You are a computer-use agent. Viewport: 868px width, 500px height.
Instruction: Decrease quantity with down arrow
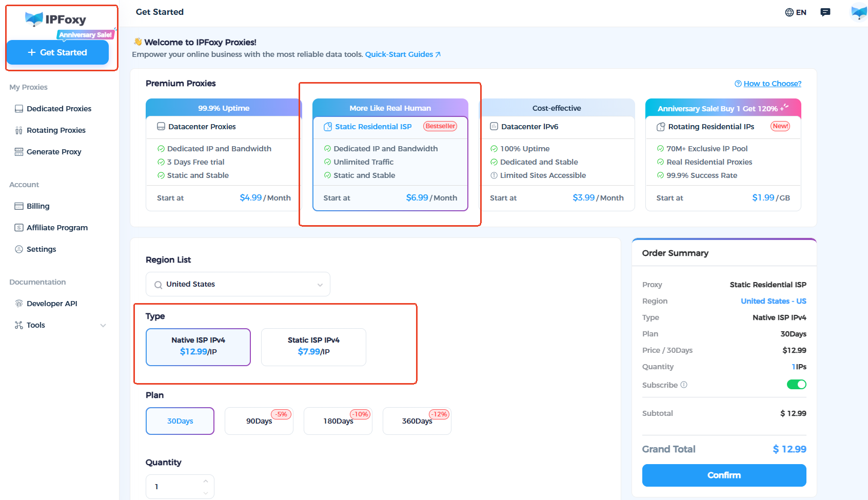point(206,493)
